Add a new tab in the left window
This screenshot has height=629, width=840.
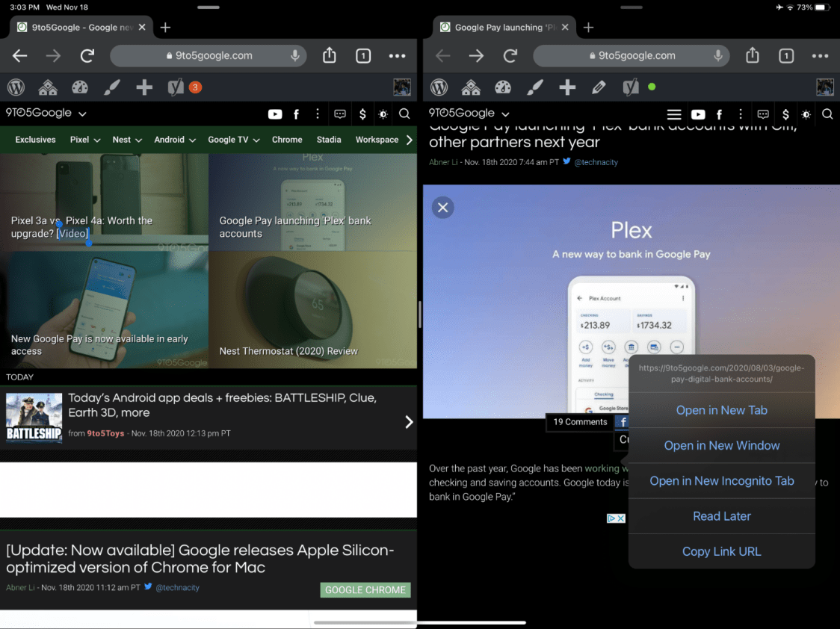[166, 28]
